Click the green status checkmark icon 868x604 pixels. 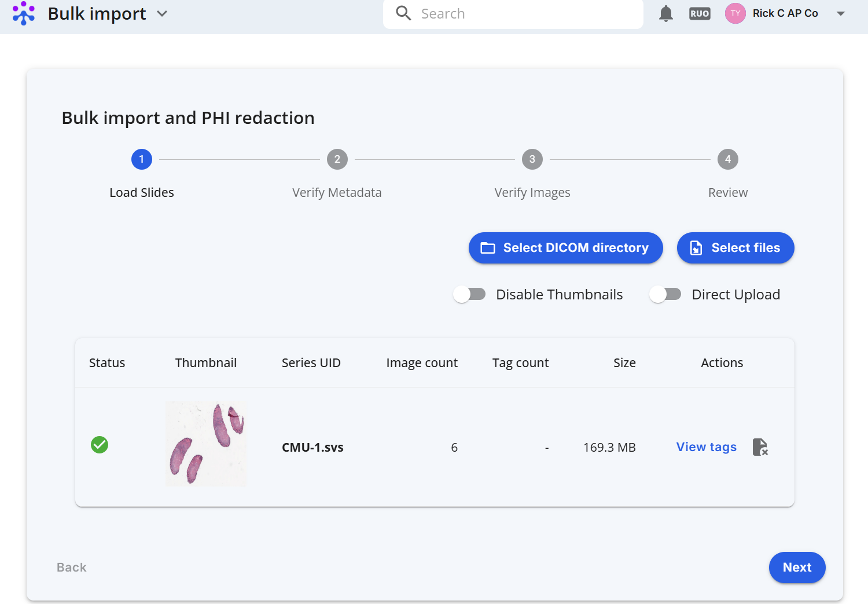click(100, 445)
